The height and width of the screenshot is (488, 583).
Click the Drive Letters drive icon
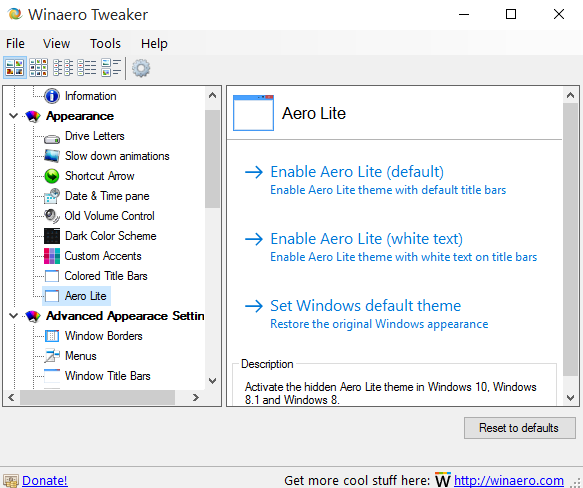coord(52,139)
